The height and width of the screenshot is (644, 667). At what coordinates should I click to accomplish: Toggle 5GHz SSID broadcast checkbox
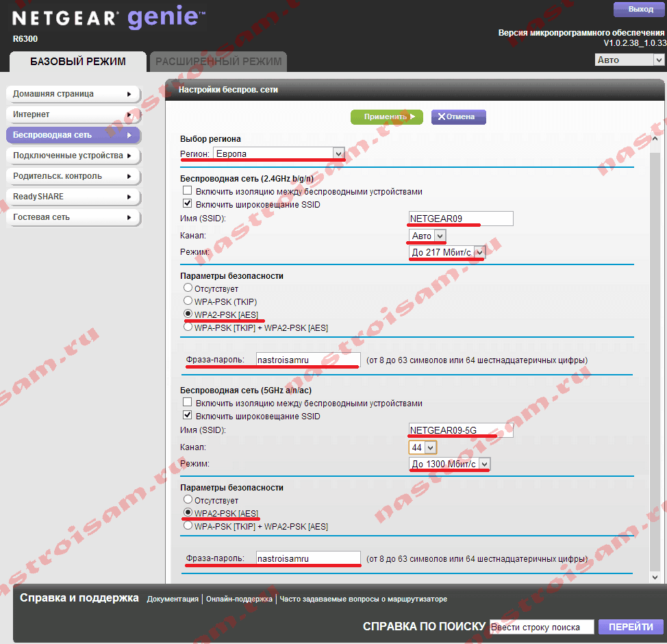click(187, 415)
